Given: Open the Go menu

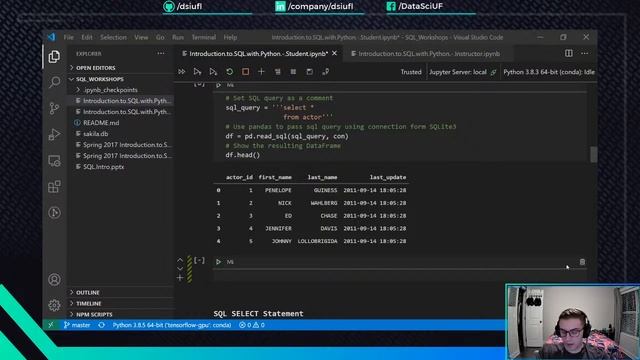Looking at the screenshot, I should tap(160, 37).
